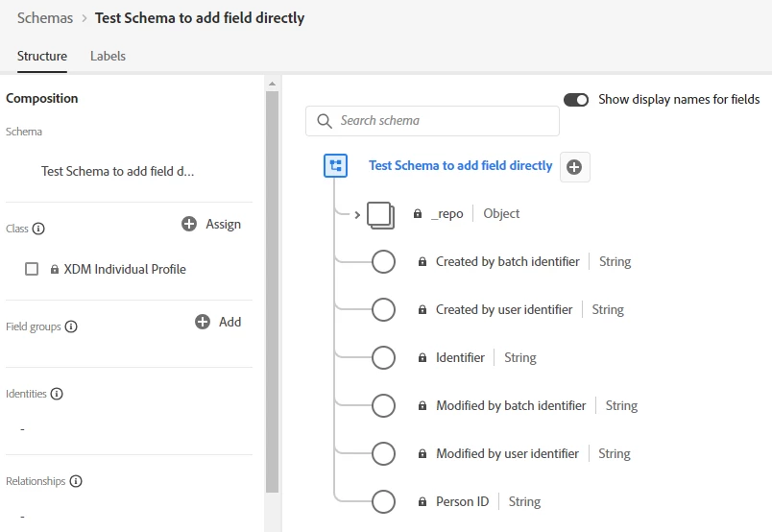Click the Field groups info icon
Image resolution: width=772 pixels, height=532 pixels.
71,327
